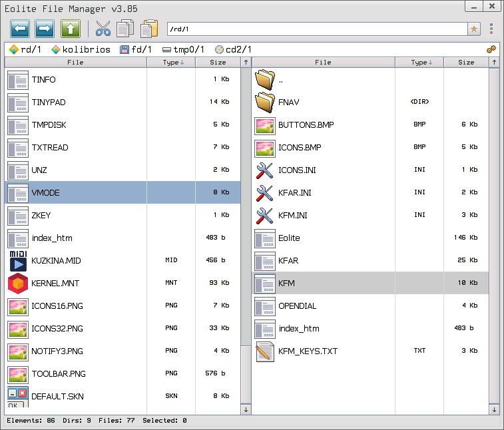Sort right panel by File column
The width and height of the screenshot is (504, 430).
323,63
